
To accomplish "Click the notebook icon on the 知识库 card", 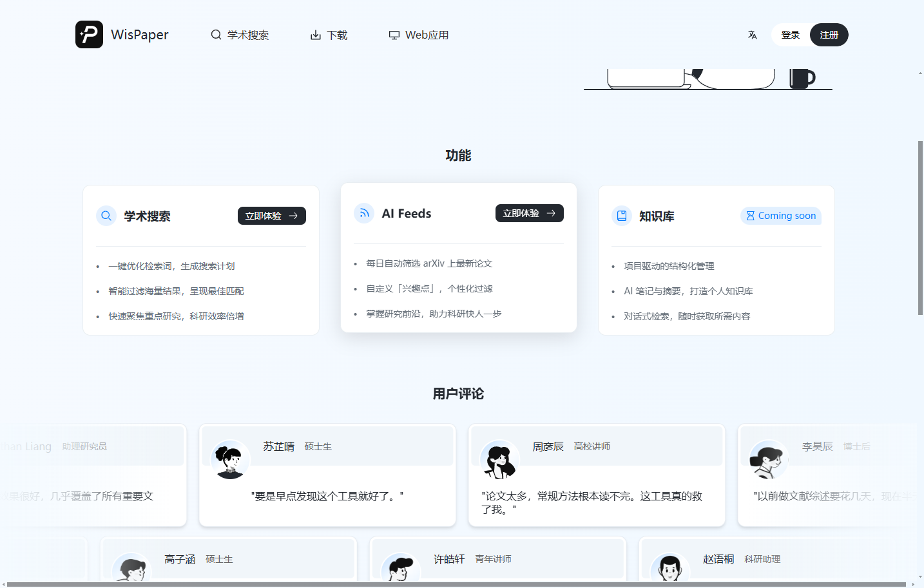I will 621,216.
